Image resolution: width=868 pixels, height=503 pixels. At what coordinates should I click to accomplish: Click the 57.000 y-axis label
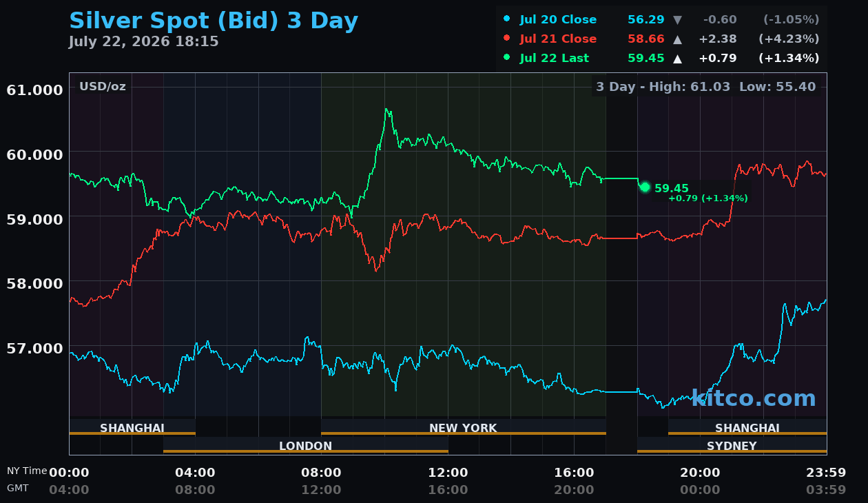click(34, 348)
